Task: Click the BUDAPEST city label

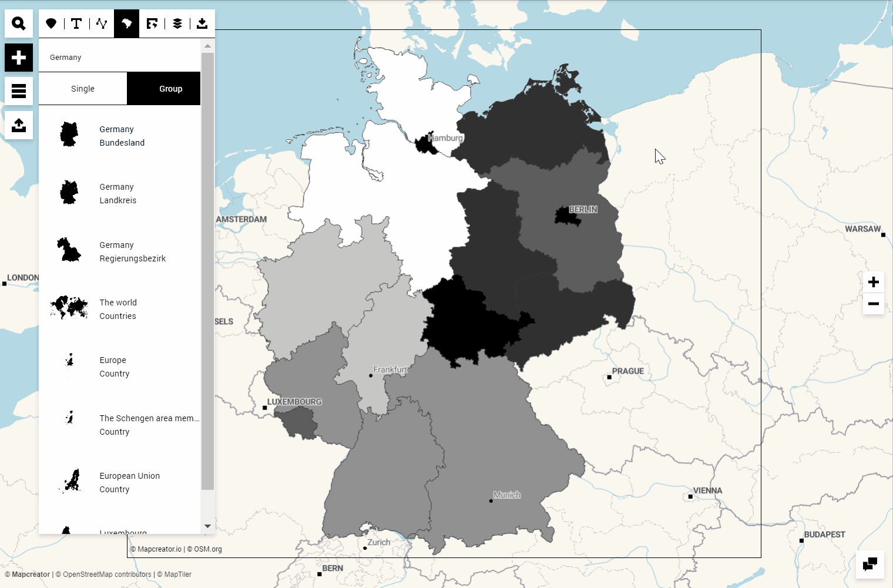Action: (x=825, y=535)
